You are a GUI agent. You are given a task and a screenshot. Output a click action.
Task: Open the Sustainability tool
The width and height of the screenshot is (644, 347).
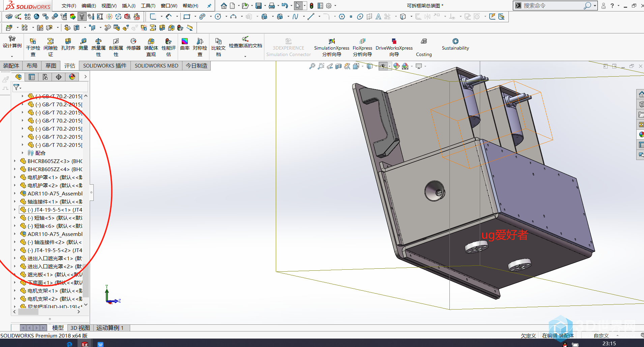(x=456, y=44)
